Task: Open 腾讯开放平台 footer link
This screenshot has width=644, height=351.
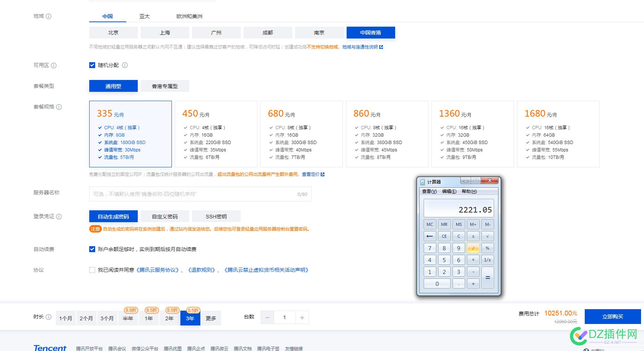Action: (x=89, y=348)
